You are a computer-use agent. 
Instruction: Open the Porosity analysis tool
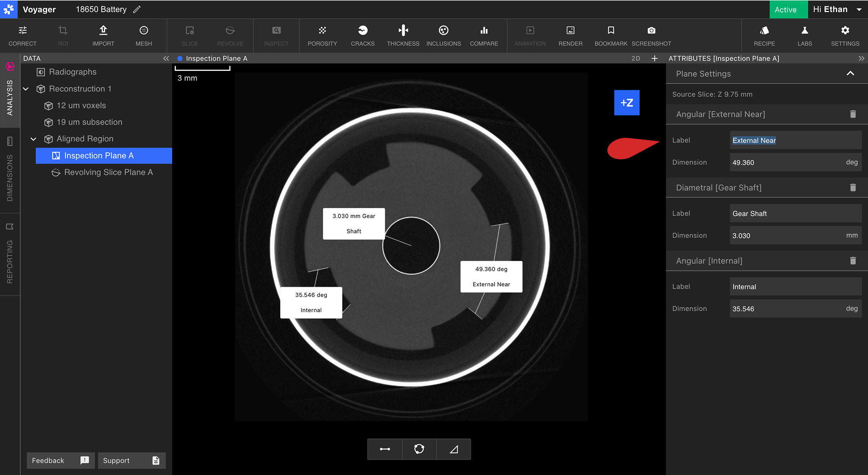click(322, 36)
